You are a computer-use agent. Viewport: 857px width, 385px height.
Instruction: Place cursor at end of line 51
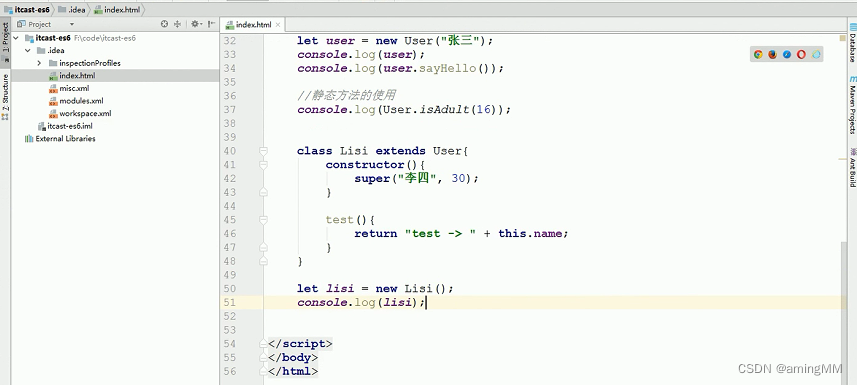point(426,302)
